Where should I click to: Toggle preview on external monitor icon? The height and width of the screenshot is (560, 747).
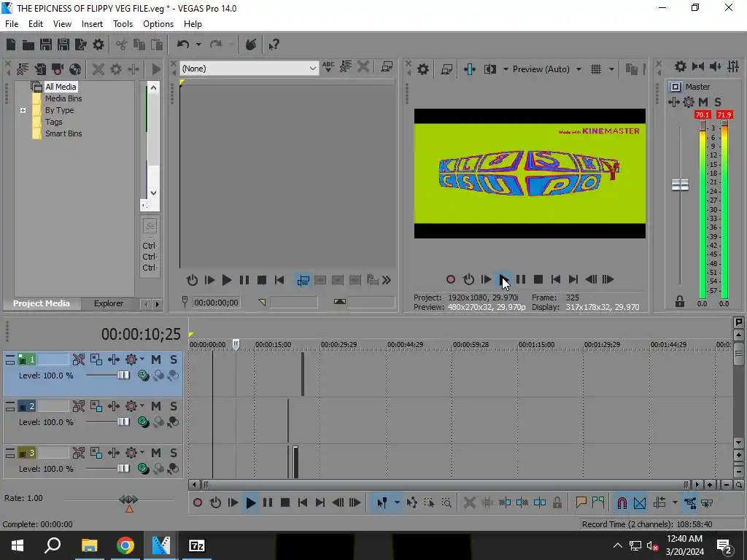pyautogui.click(x=446, y=69)
